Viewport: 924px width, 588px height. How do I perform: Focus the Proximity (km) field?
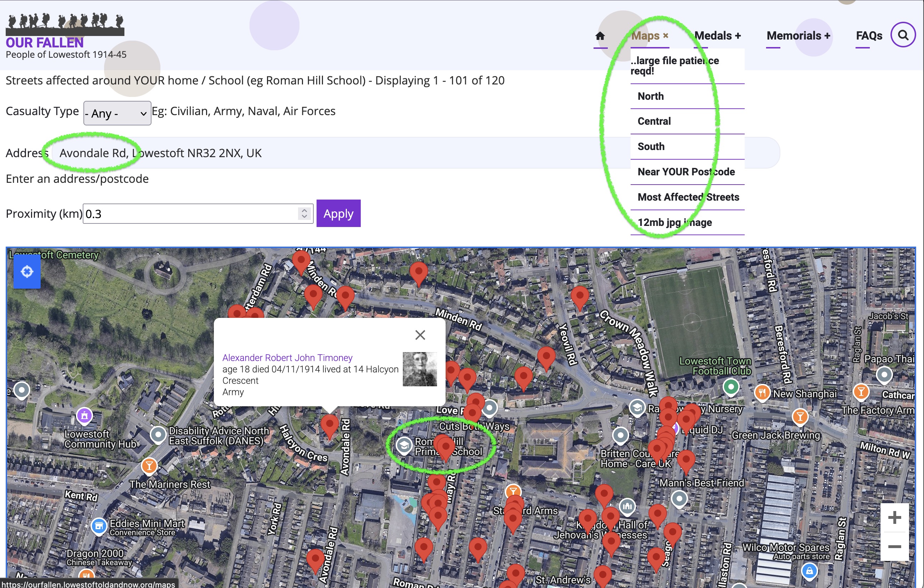(198, 214)
